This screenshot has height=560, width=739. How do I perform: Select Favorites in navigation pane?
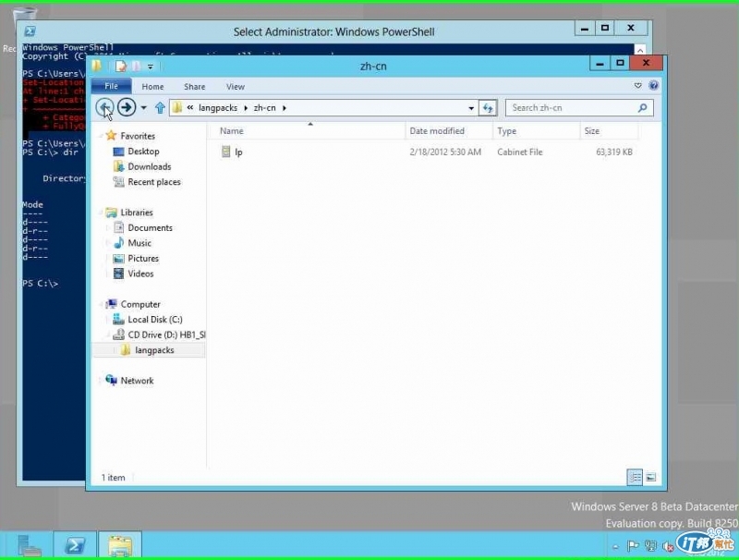pos(137,136)
